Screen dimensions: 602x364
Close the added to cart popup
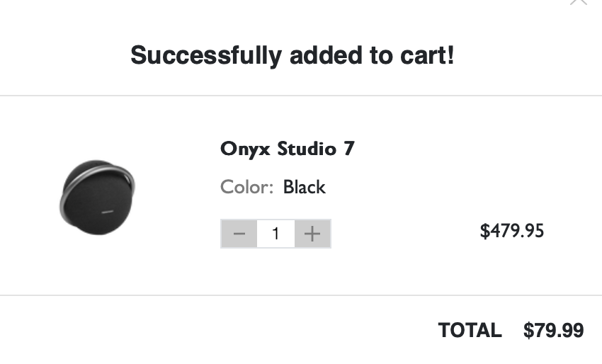pos(579,2)
